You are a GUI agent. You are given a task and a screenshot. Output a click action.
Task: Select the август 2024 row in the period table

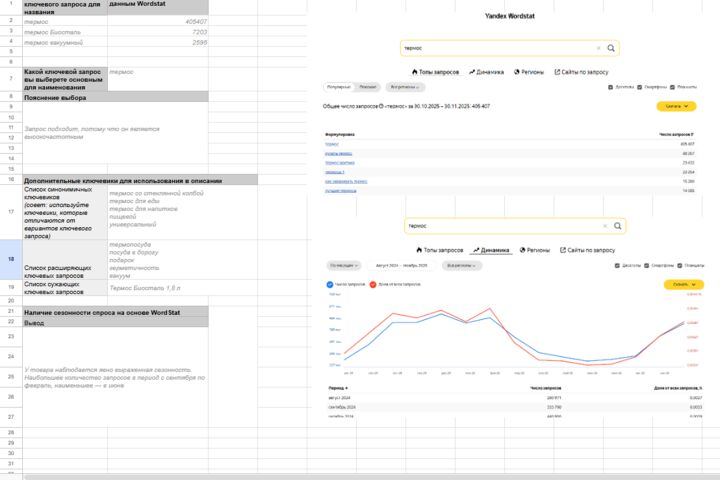515,398
